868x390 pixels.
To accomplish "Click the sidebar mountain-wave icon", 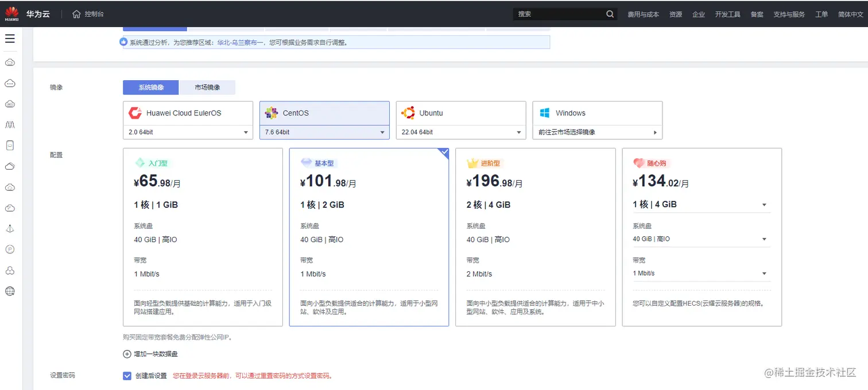I will coord(10,124).
